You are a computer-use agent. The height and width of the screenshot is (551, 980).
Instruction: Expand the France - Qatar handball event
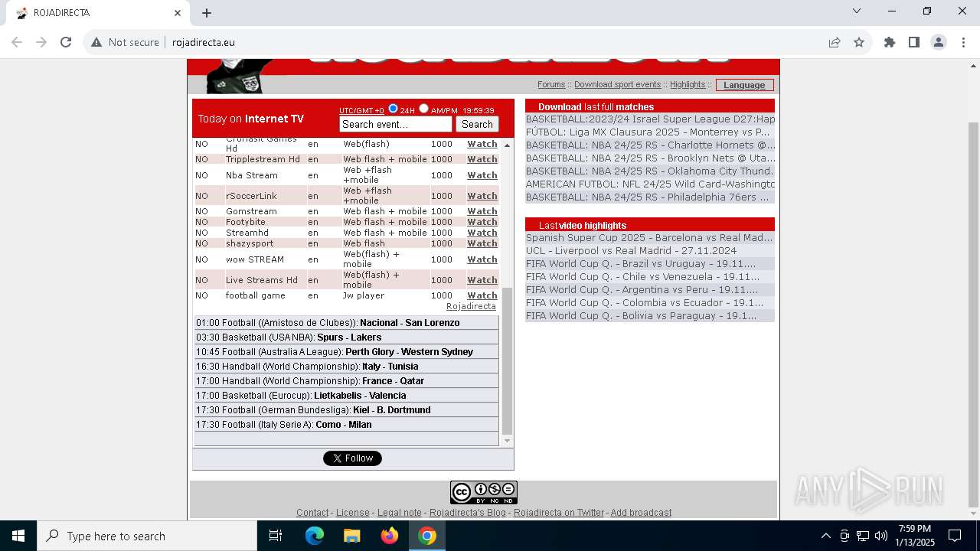347,381
